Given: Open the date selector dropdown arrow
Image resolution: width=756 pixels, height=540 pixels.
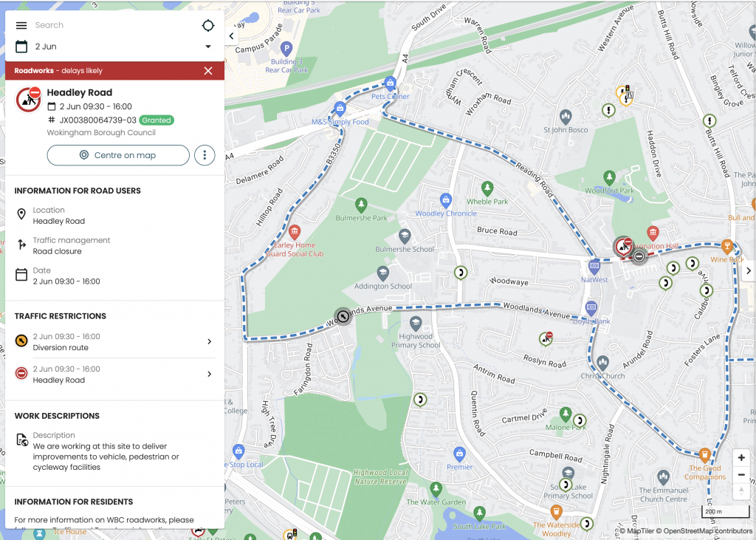Looking at the screenshot, I should point(208,47).
